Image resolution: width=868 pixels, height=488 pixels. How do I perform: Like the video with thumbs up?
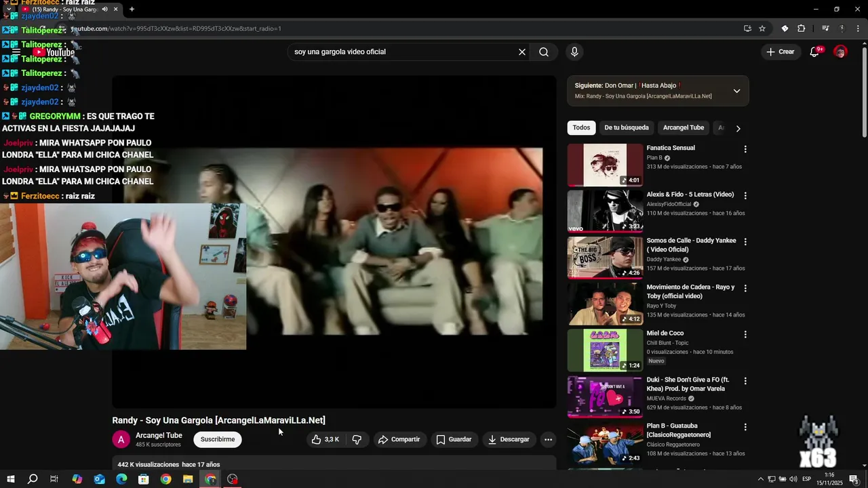click(x=325, y=439)
